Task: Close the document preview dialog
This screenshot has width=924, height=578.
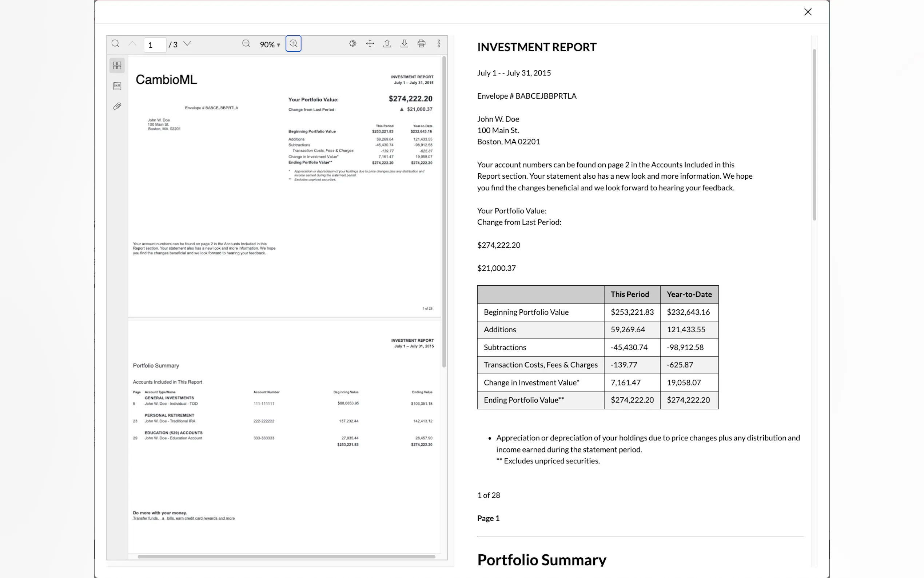Action: pos(808,12)
